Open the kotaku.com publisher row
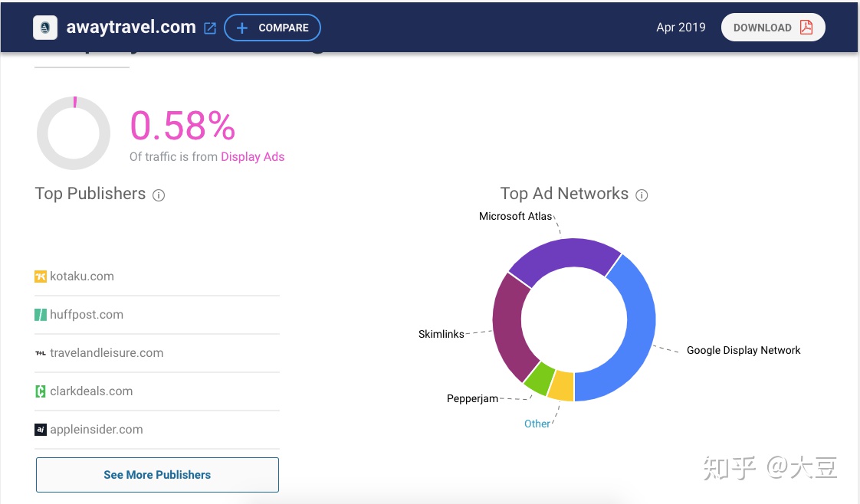 coord(157,277)
